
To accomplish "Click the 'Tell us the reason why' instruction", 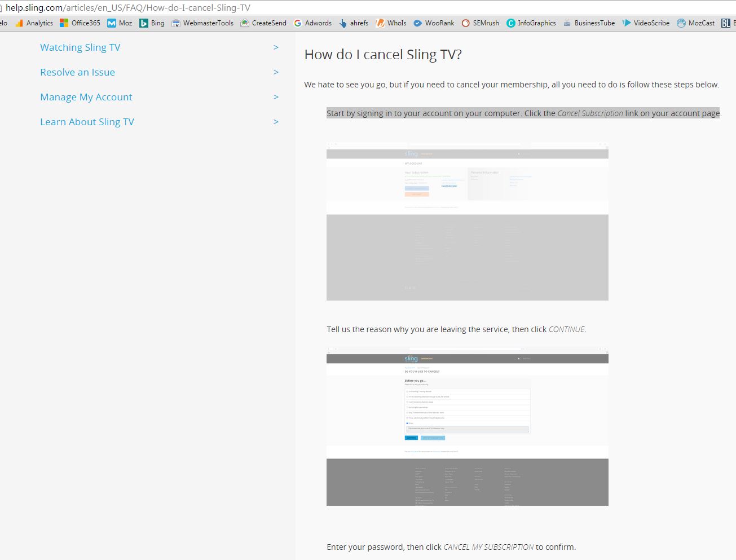I will point(456,329).
